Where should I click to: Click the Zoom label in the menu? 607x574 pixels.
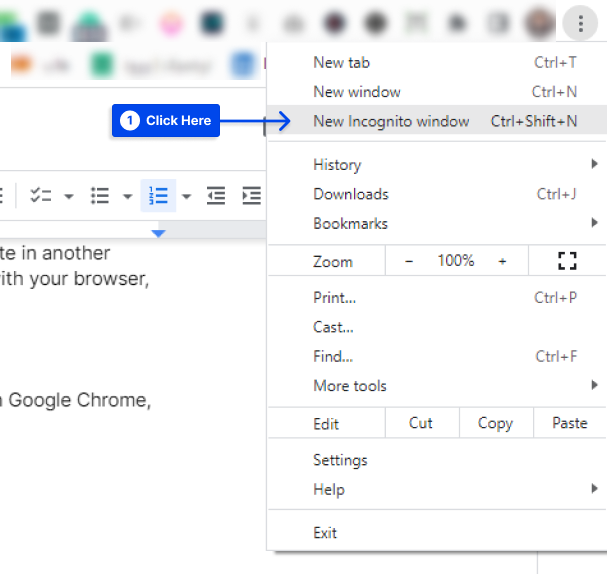pyautogui.click(x=333, y=262)
